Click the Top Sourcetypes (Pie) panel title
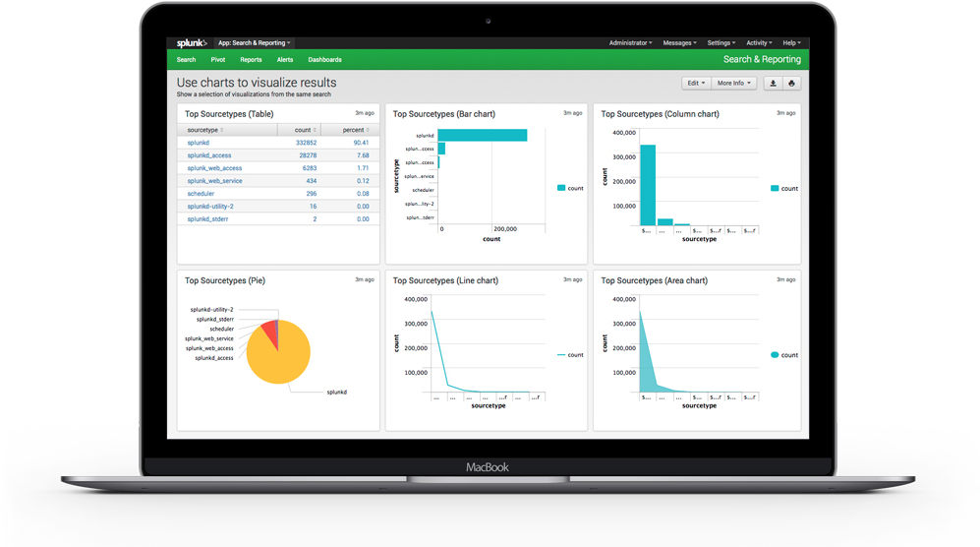Viewport: 980px width, 547px height. [225, 280]
